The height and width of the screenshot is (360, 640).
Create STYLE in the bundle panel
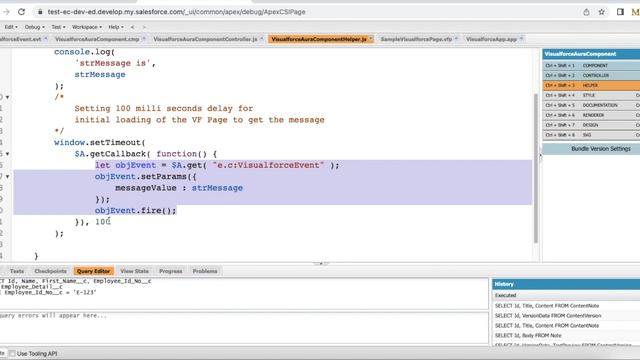(x=591, y=95)
